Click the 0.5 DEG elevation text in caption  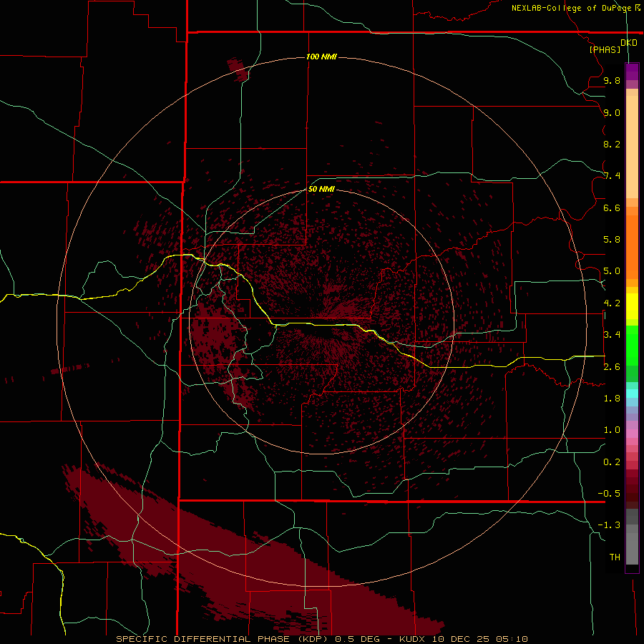(x=359, y=639)
